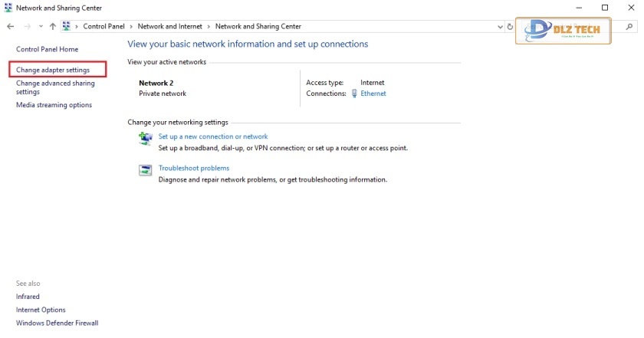Image resolution: width=644 pixels, height=338 pixels.
Task: Click the address bar Control Panel icon
Action: [x=67, y=26]
